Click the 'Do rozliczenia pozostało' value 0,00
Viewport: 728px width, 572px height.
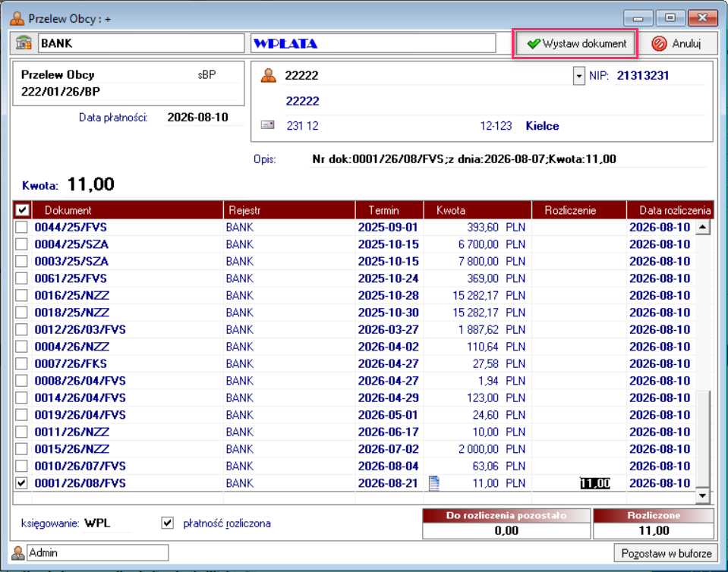pyautogui.click(x=506, y=531)
